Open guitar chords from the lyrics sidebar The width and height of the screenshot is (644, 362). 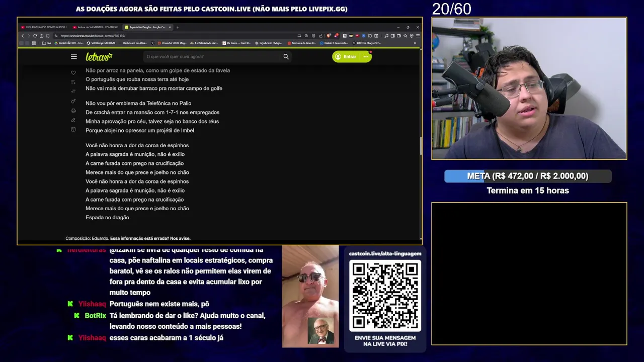[x=73, y=101]
